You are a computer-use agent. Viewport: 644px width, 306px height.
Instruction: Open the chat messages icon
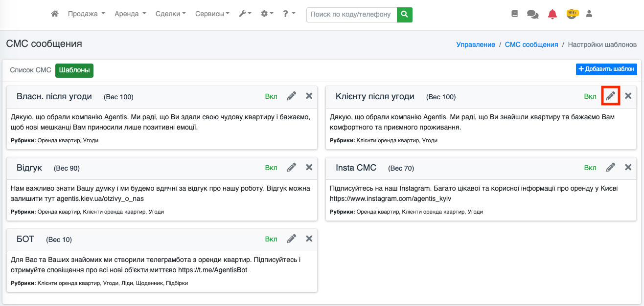(532, 14)
